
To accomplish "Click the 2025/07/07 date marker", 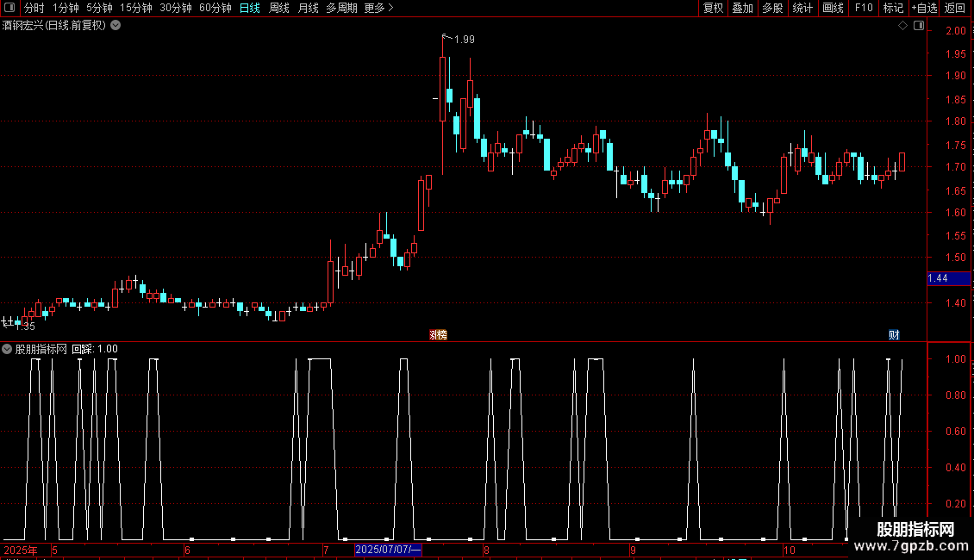I will (x=388, y=550).
